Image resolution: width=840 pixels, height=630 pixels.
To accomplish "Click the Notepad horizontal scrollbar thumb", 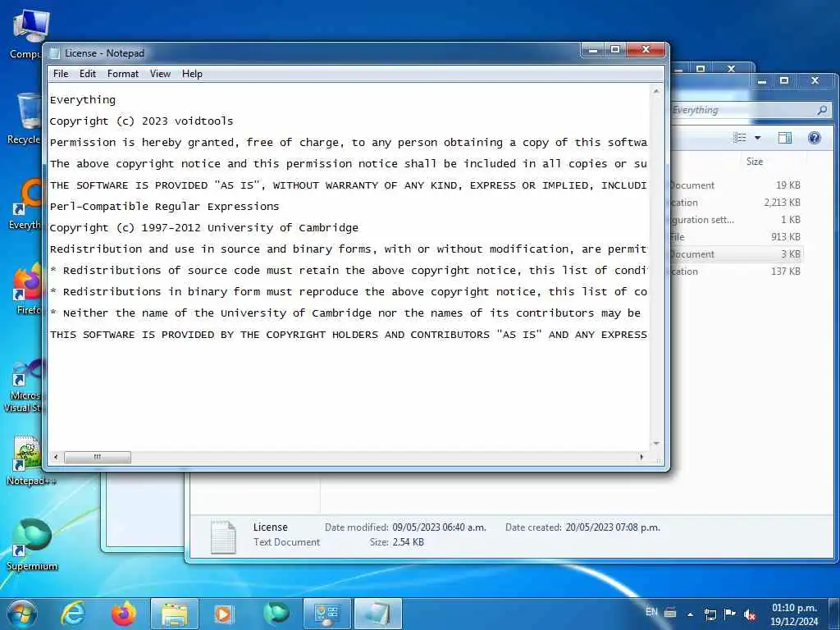I will 98,457.
